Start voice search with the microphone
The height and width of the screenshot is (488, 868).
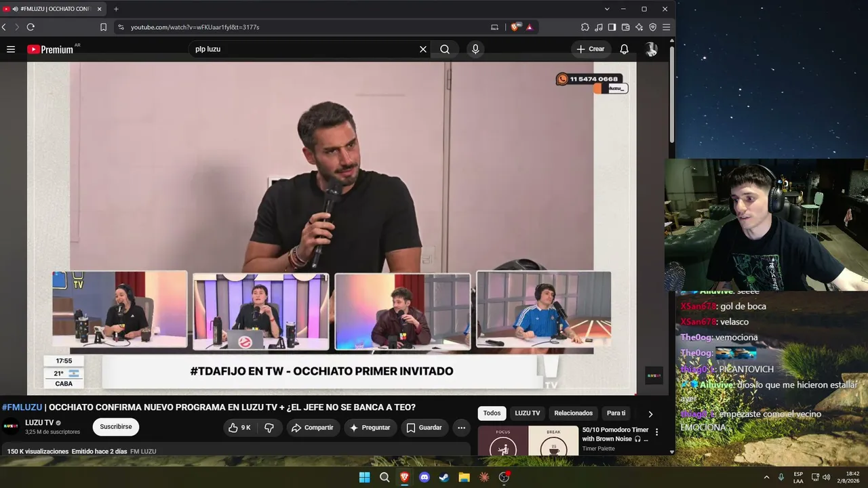(475, 49)
